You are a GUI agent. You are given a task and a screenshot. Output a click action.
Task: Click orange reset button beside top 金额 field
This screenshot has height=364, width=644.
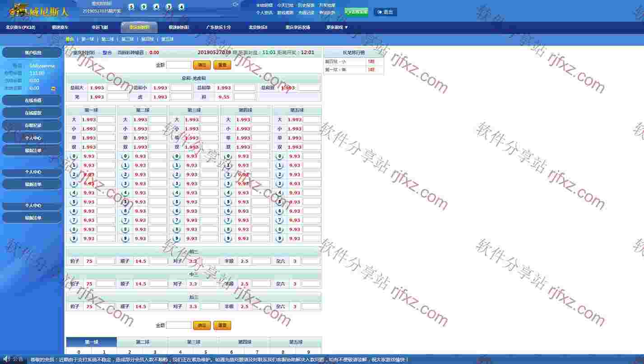click(222, 65)
